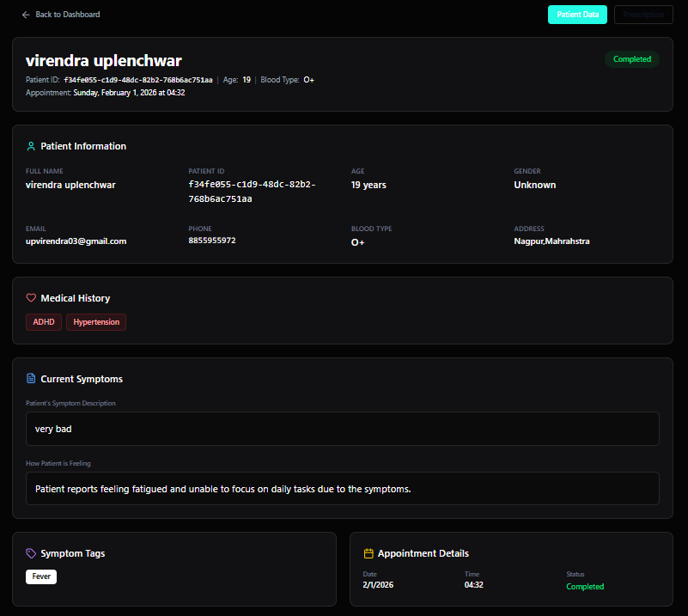Select the Hypertension medical history tag

pyautogui.click(x=96, y=322)
